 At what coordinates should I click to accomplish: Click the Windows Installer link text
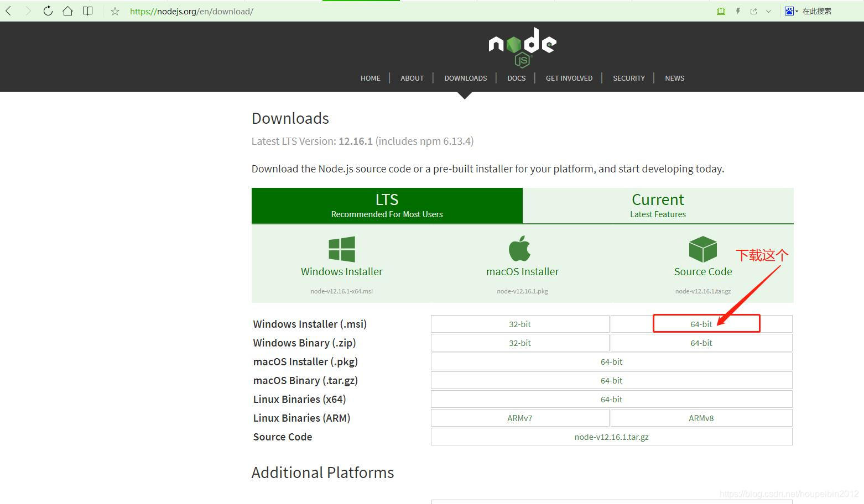(x=342, y=272)
